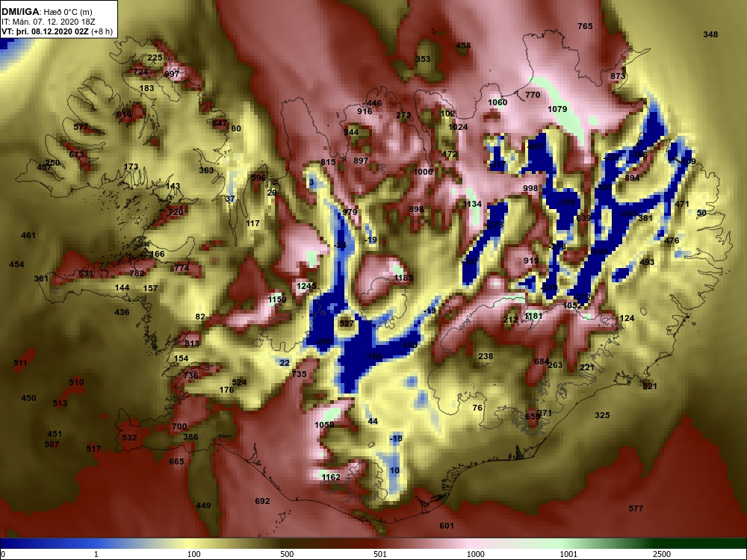The image size is (747, 560).
Task: Click the 'VT: þri. 08.12.2020 02Z (+8 h)' line
Action: point(58,31)
